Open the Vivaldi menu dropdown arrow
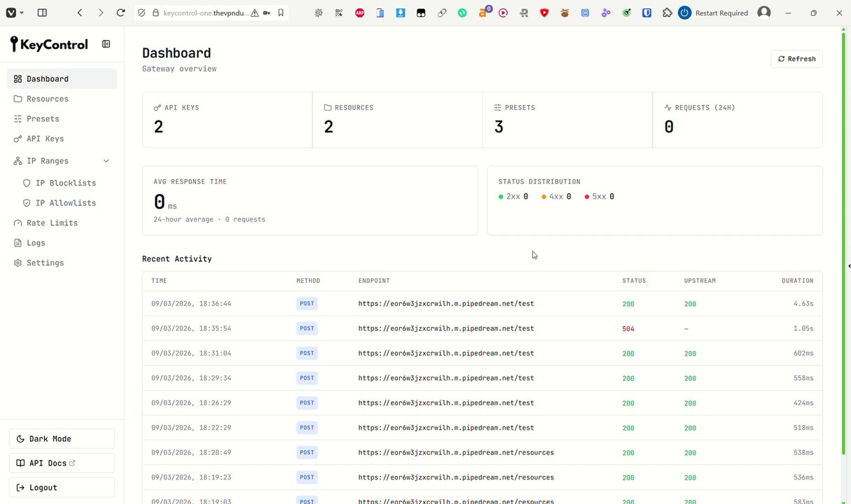Image resolution: width=851 pixels, height=504 pixels. click(22, 13)
